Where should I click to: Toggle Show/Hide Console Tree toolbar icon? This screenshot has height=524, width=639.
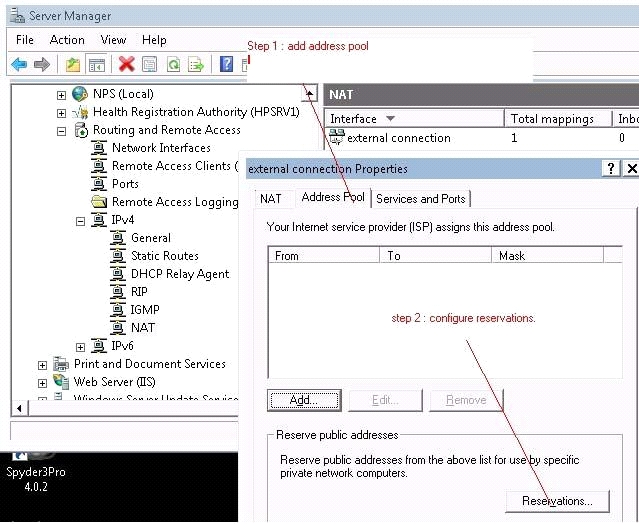point(97,65)
